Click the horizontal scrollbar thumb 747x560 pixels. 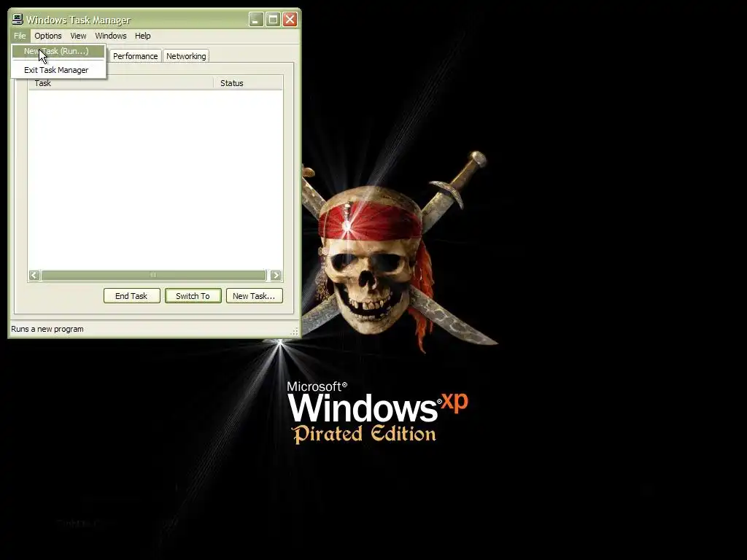click(x=153, y=275)
